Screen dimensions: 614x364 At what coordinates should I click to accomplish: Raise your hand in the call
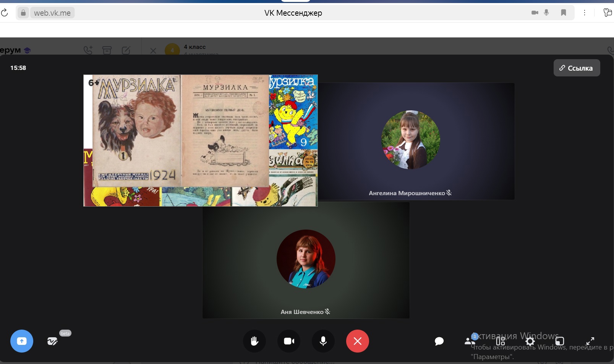[x=254, y=341]
